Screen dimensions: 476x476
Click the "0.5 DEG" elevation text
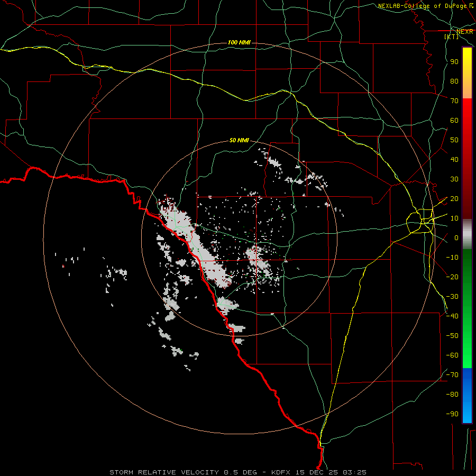click(240, 472)
